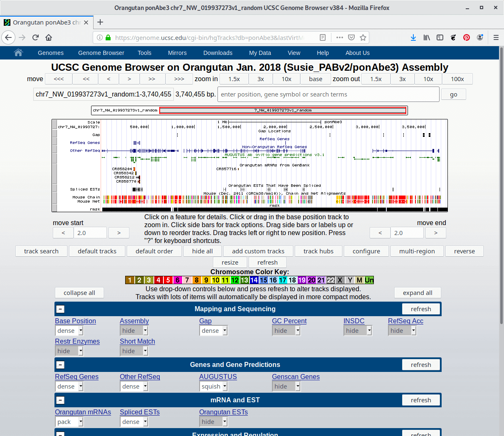Open the RefSeq Genes display mode dropdown
Screen dimensions: 504x436
coord(69,386)
